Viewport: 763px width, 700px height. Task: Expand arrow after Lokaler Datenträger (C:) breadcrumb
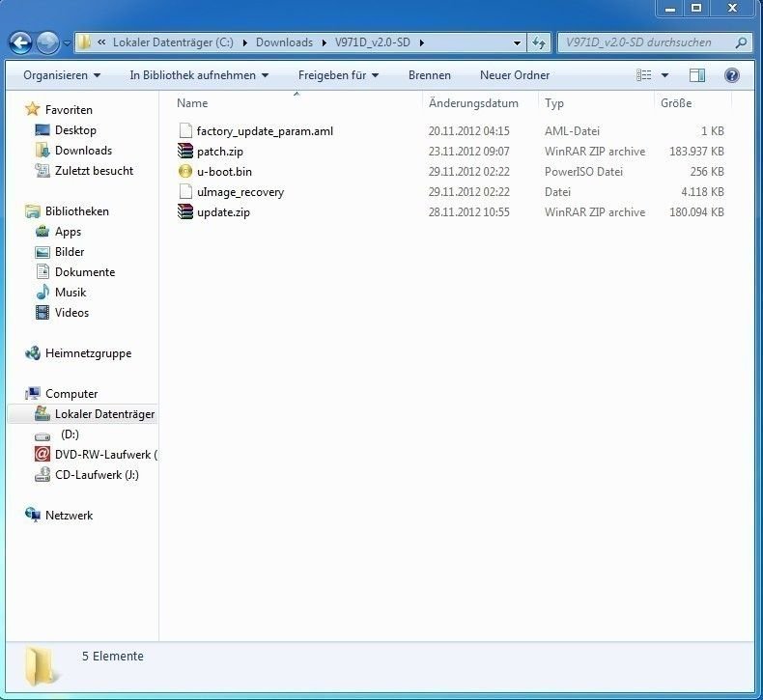tap(244, 42)
